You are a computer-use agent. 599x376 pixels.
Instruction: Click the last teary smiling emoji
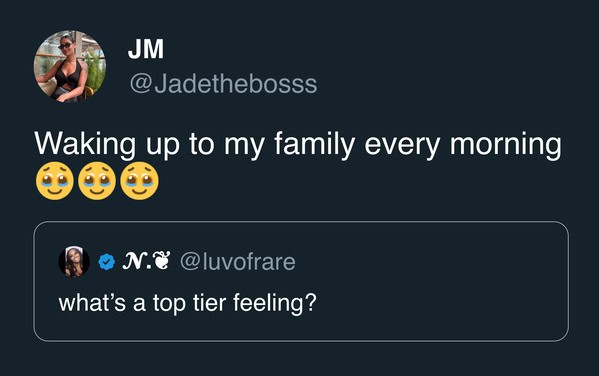pyautogui.click(x=139, y=181)
